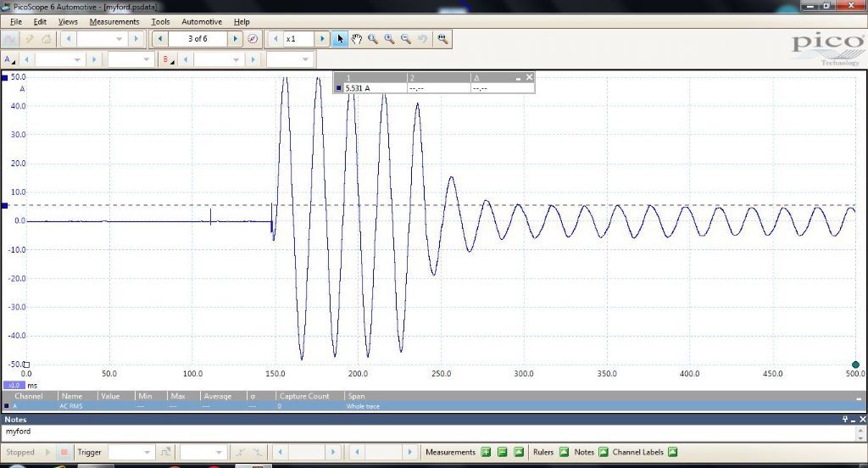Click the buffer number field showing 3 of 6

(x=198, y=39)
